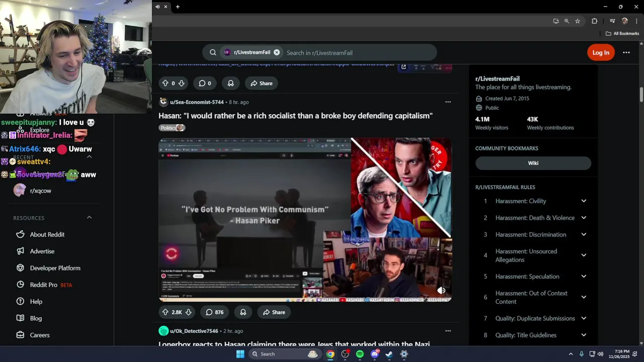Click the Log In button

[x=601, y=52]
